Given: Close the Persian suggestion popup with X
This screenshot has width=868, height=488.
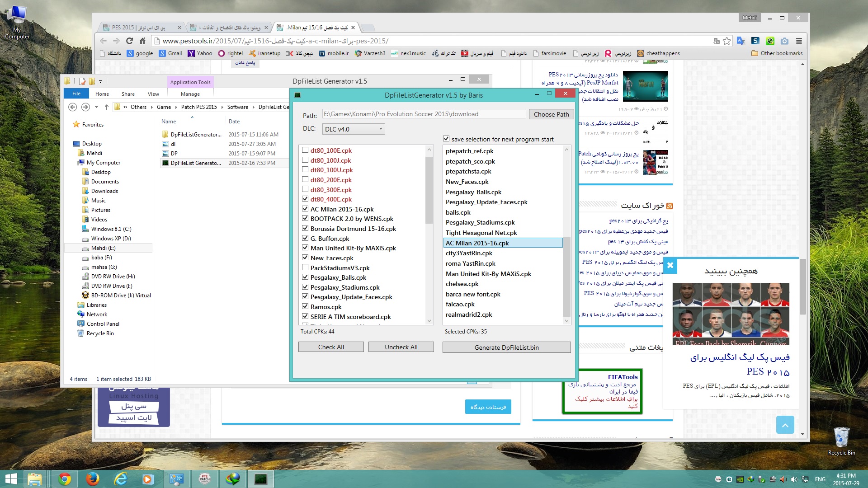Looking at the screenshot, I should (670, 266).
